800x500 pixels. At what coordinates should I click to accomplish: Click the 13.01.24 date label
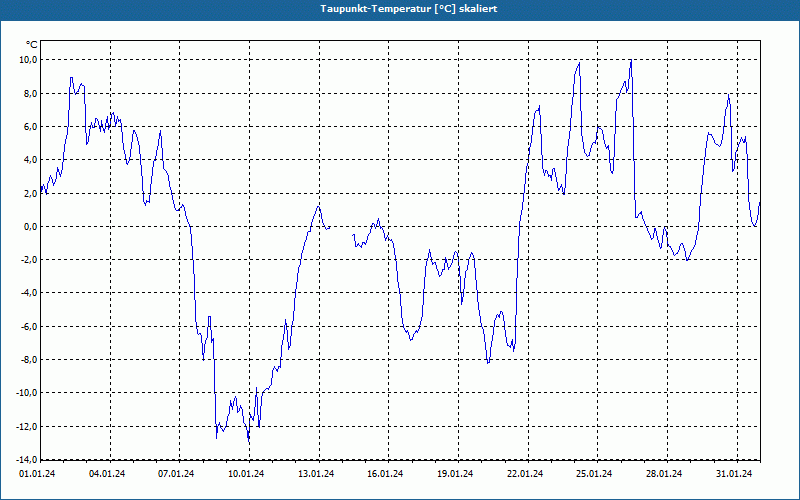click(x=316, y=474)
